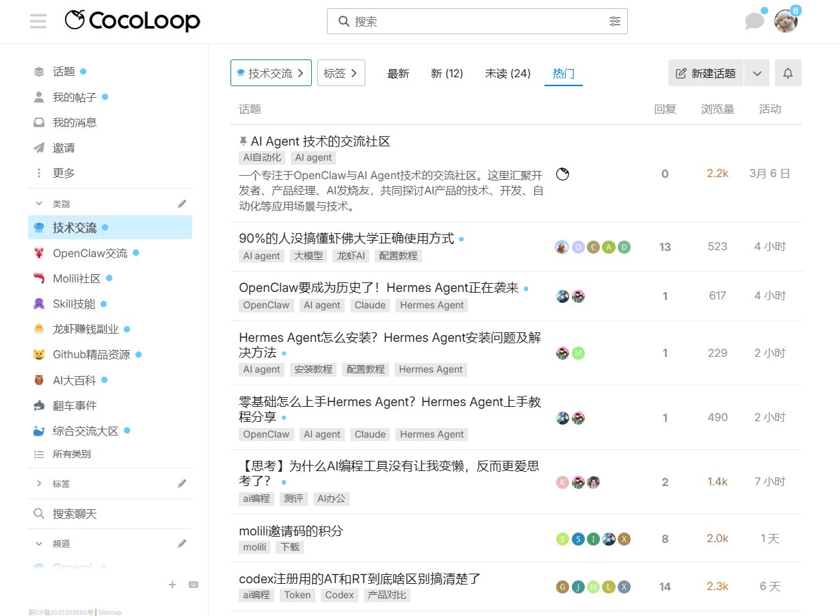The image size is (840, 616).
Task: Open the 技术交流 category filter dropdown
Action: pyautogui.click(x=271, y=72)
